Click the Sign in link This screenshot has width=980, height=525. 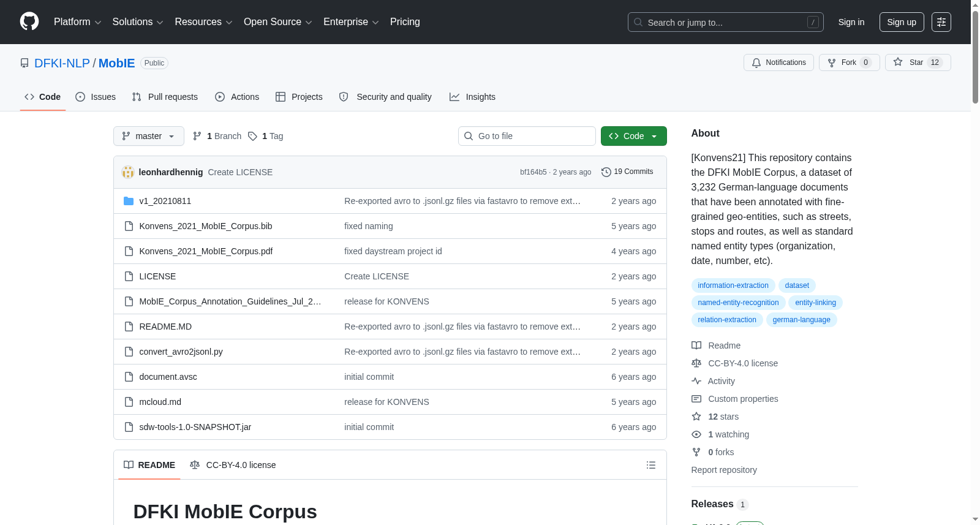click(851, 22)
